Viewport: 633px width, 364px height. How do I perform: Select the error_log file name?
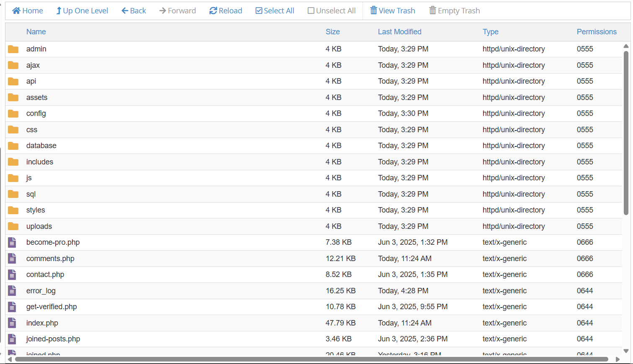tap(41, 291)
